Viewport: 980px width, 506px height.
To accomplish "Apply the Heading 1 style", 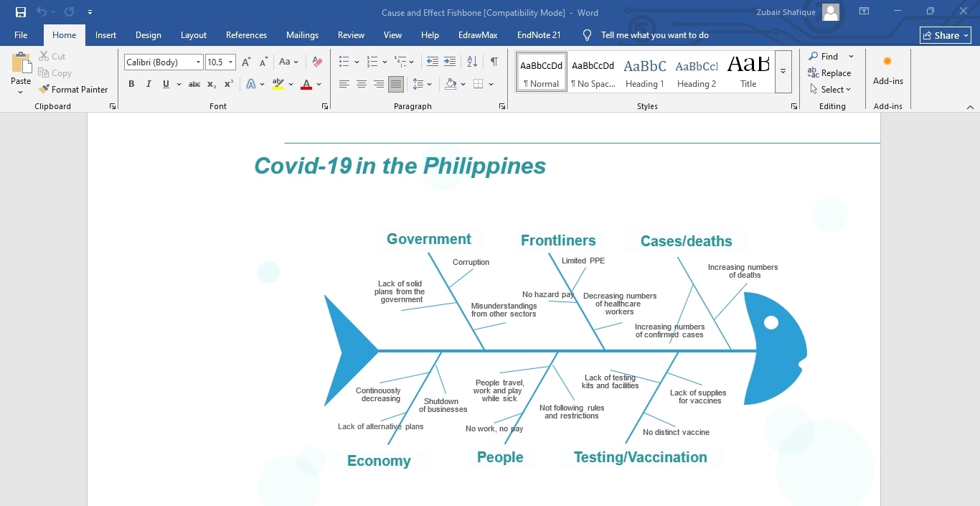I will tap(645, 72).
